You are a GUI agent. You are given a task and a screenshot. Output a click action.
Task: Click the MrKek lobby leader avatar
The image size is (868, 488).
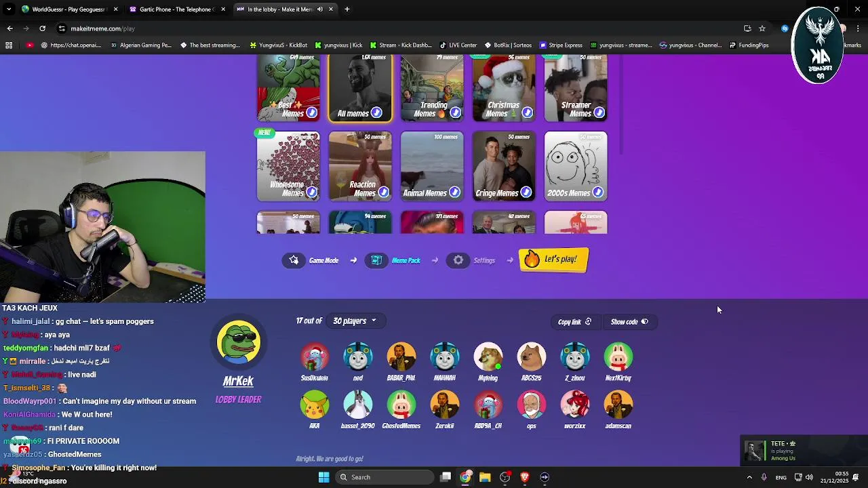[238, 342]
